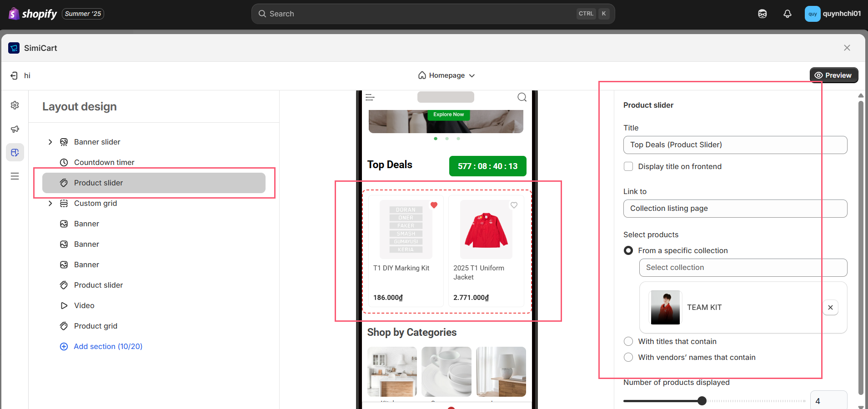Click the T1 DIY Marking Kit product image
Image resolution: width=868 pixels, height=409 pixels.
coord(406,229)
